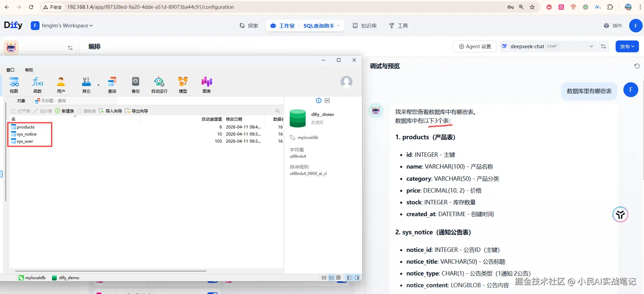Click the app robot icon beside 编排
Image resolution: width=644 pixels, height=294 pixels.
11,48
